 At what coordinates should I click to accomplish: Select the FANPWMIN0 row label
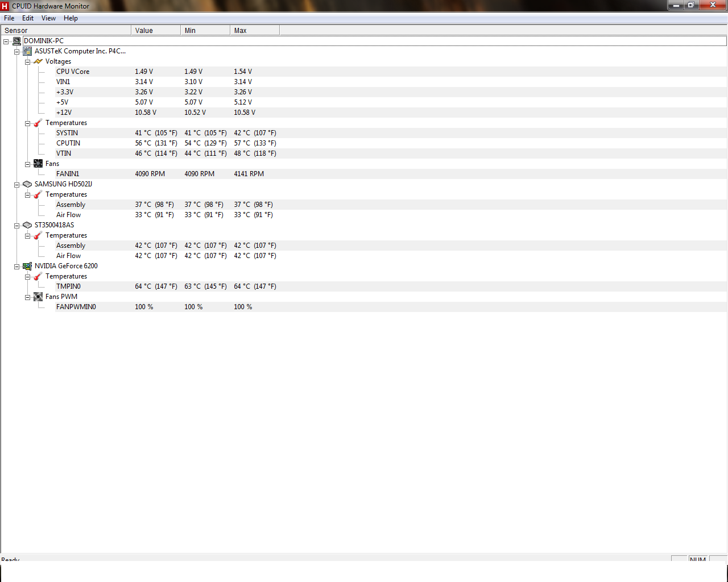click(x=76, y=307)
